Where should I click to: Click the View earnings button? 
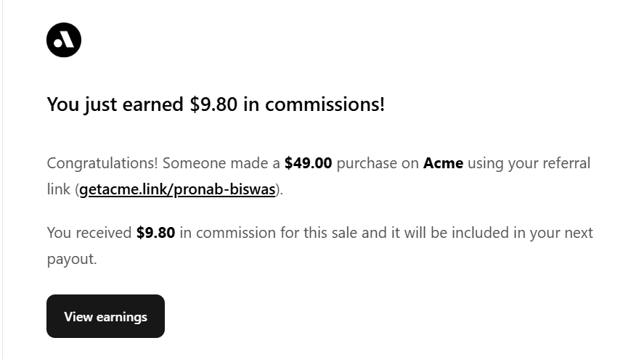(x=105, y=316)
